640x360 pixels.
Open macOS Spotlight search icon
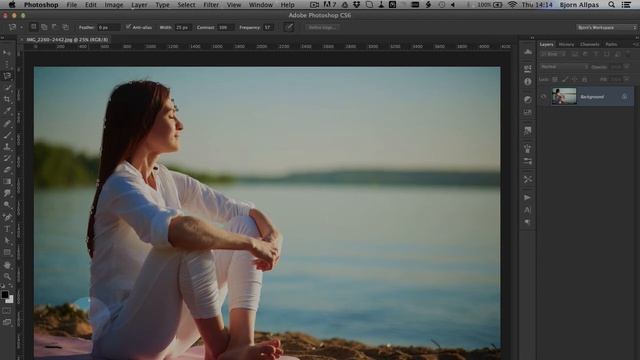click(611, 5)
